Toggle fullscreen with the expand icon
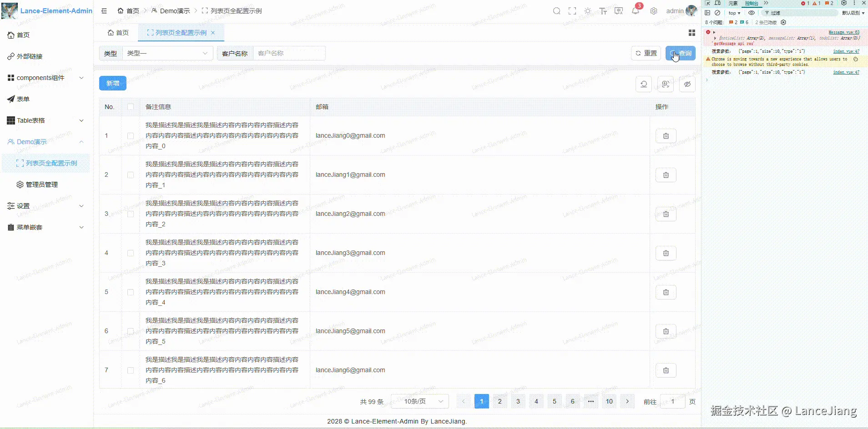868x429 pixels. pos(572,10)
